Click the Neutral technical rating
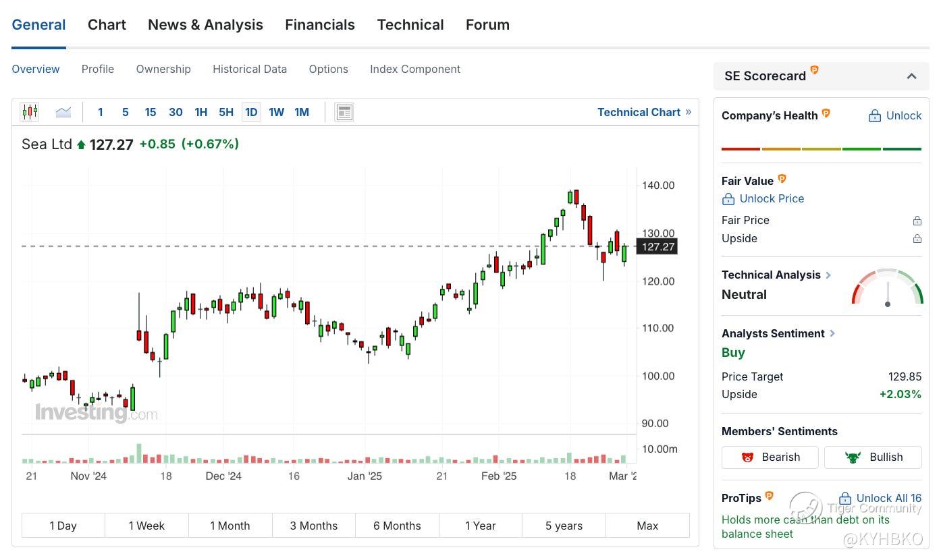The image size is (941, 560). [x=744, y=294]
